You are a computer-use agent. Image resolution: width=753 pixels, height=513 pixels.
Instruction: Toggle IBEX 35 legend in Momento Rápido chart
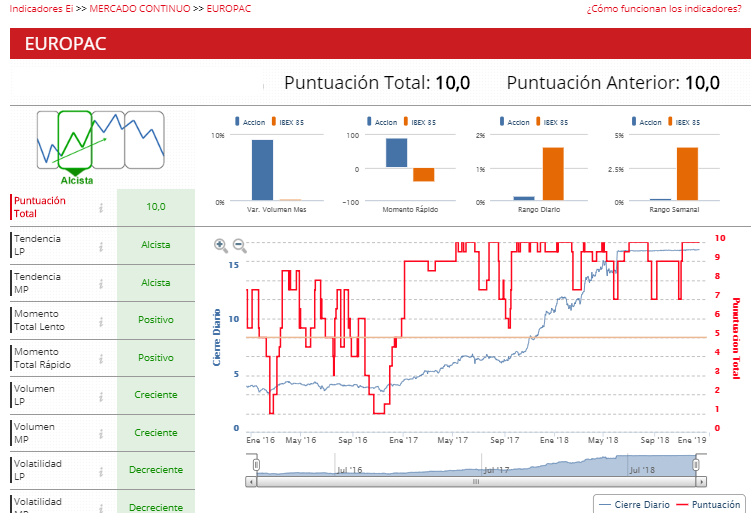[420, 122]
